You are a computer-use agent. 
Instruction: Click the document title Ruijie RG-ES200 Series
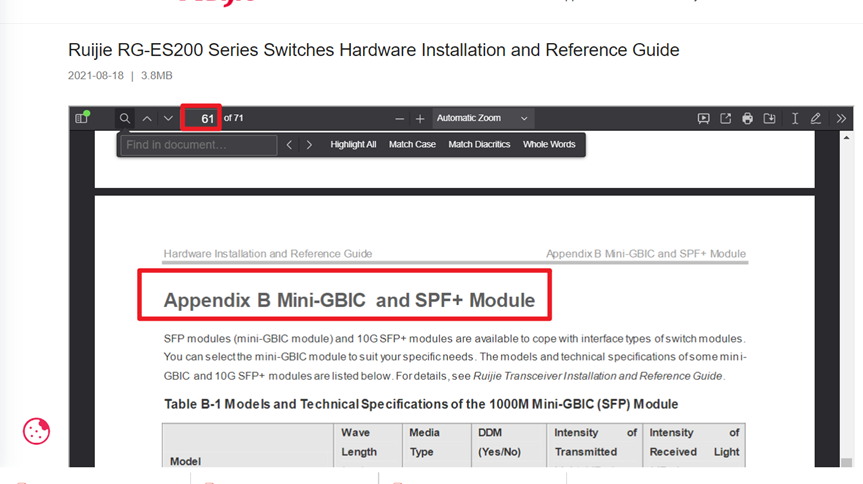[374, 50]
